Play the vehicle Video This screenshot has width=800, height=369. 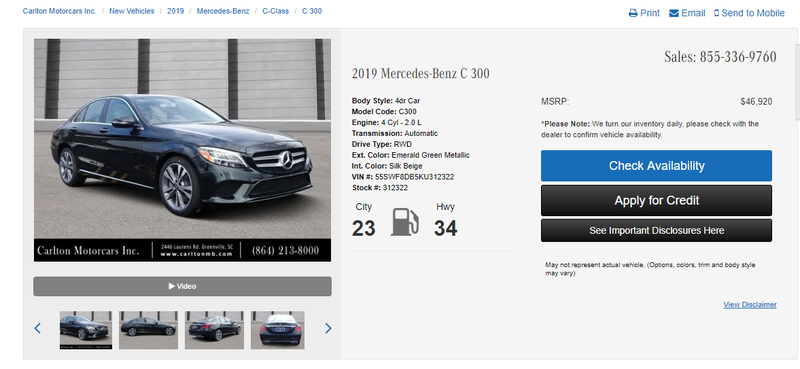(x=182, y=286)
